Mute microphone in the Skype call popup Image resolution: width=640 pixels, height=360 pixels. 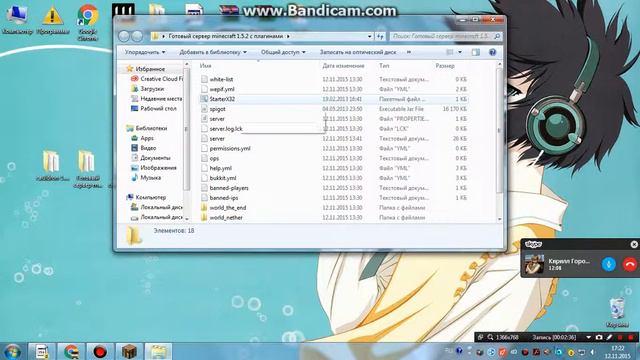(609, 264)
